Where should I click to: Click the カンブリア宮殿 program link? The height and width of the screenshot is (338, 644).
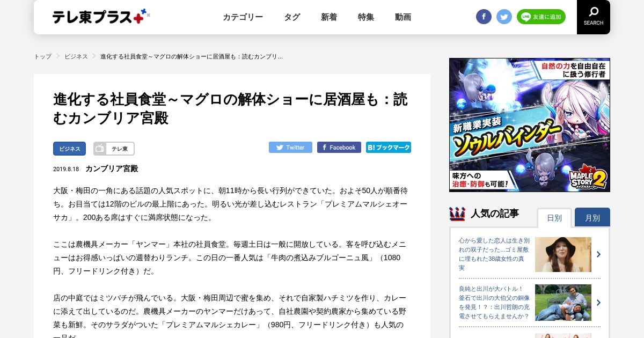[112, 168]
